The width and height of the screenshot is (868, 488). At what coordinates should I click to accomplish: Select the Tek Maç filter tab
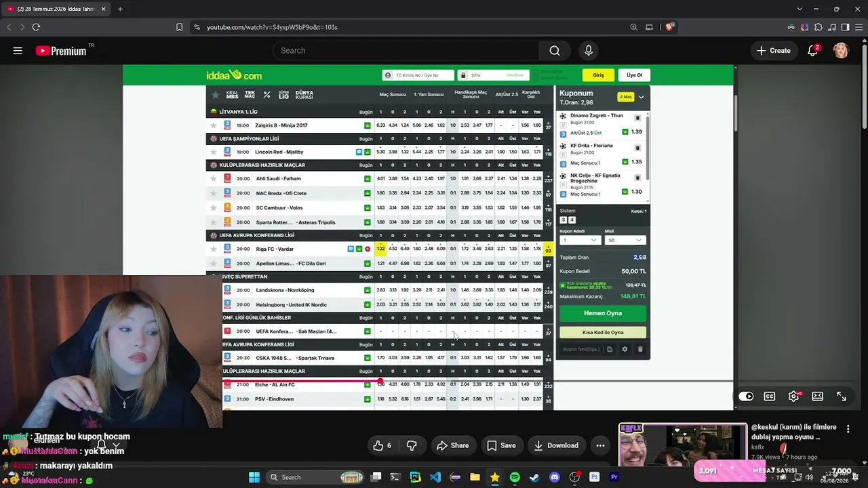(x=250, y=95)
